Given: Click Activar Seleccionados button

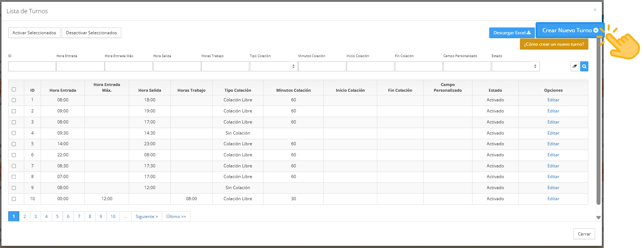Looking at the screenshot, I should pos(34,33).
